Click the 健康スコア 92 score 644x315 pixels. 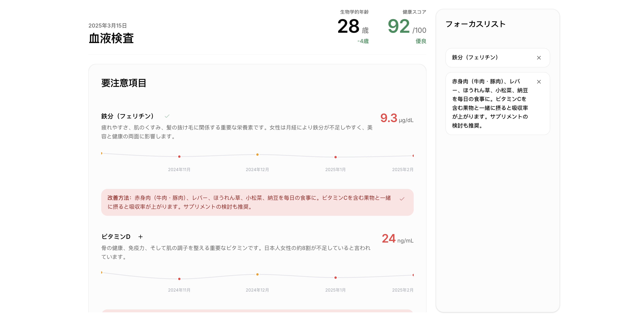pyautogui.click(x=399, y=27)
